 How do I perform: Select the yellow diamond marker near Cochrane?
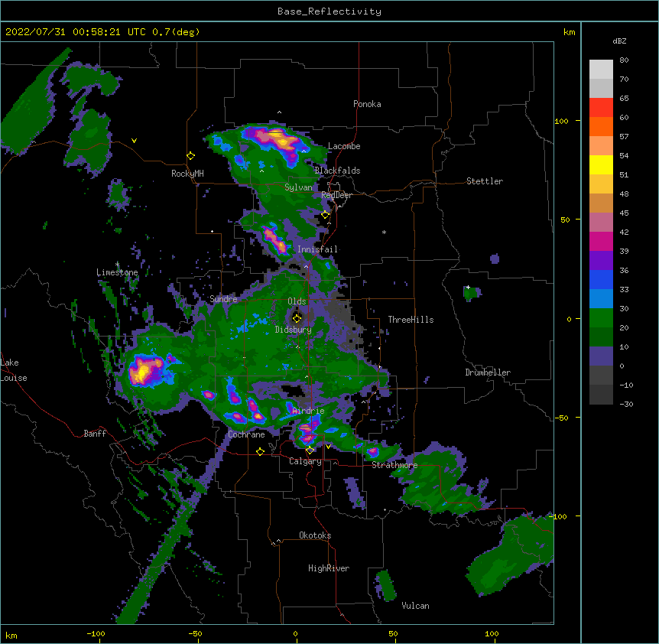pos(260,451)
